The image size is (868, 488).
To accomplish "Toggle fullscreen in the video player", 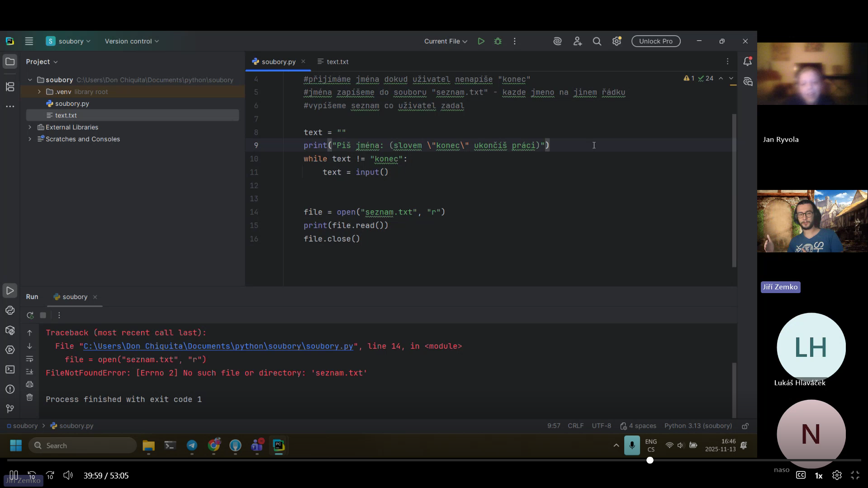I will click(855, 475).
